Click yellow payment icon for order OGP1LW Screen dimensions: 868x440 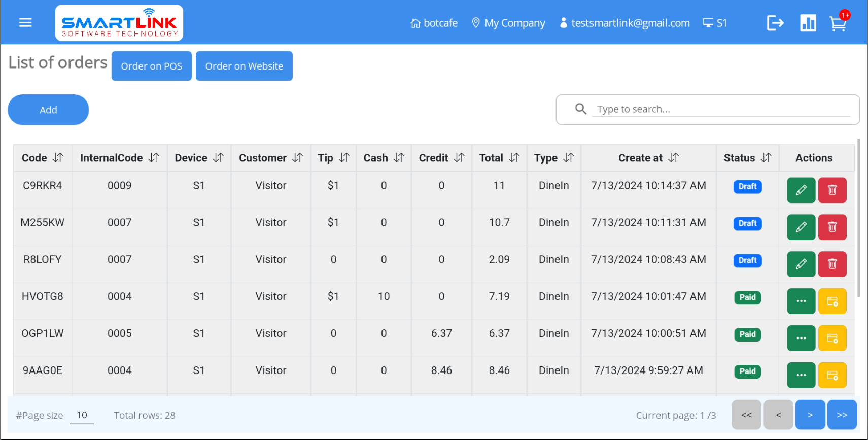(832, 339)
